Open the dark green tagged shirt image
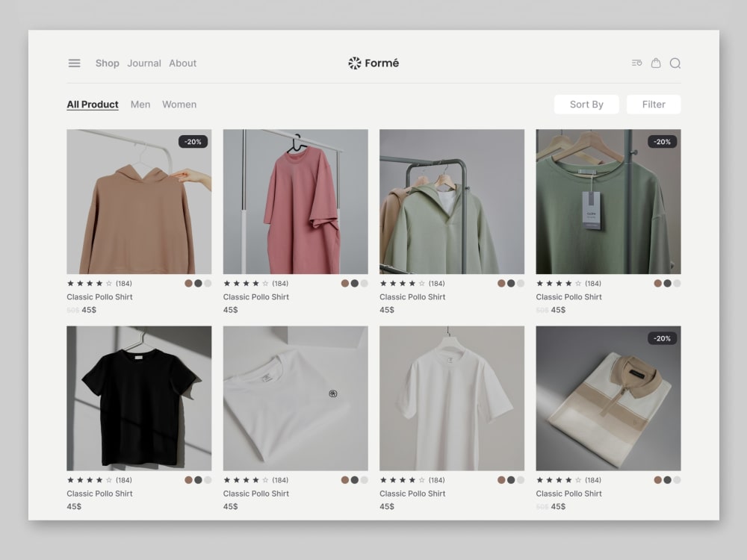The height and width of the screenshot is (560, 747). pos(608,202)
